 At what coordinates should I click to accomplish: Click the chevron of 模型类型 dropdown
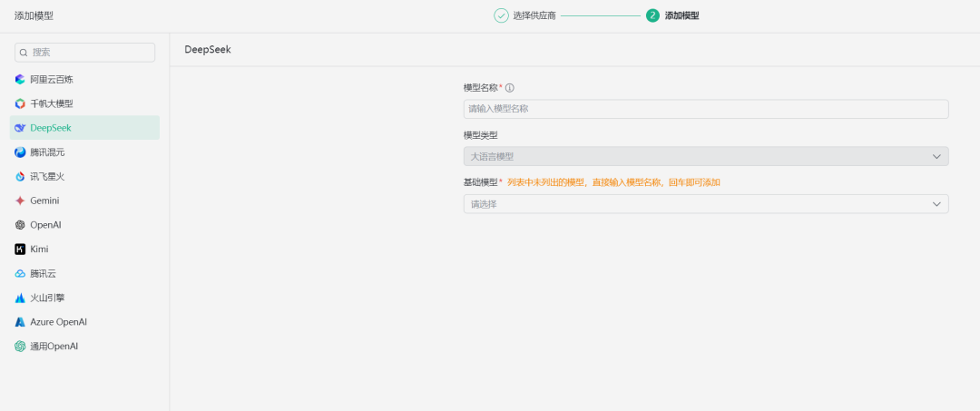click(936, 157)
